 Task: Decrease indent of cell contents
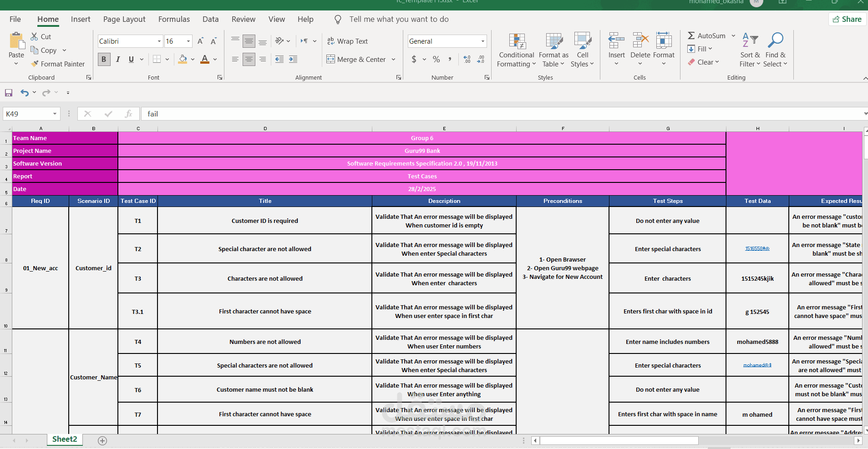point(279,59)
